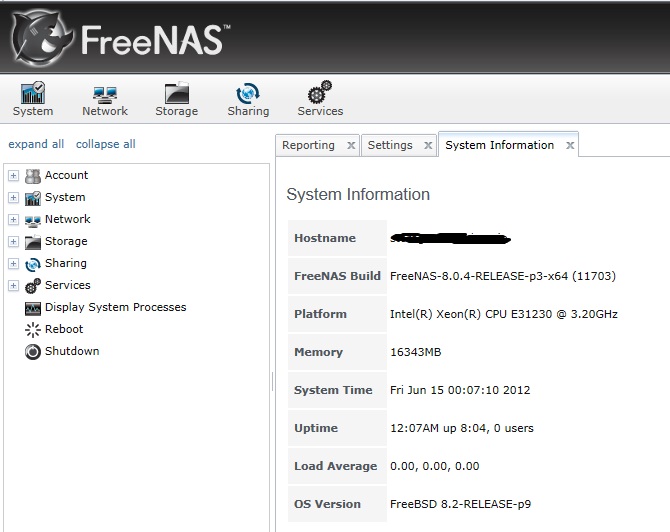Click the System tree icon
The image size is (670, 532).
tap(33, 198)
